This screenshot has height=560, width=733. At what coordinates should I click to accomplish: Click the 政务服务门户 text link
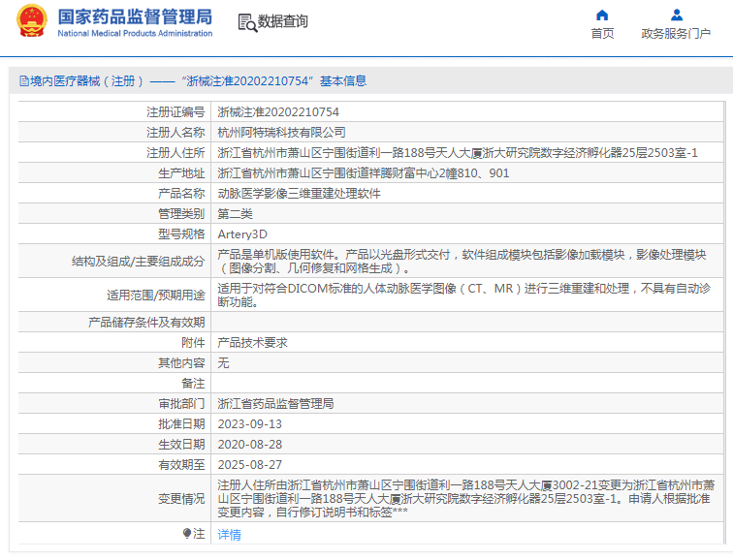point(676,34)
